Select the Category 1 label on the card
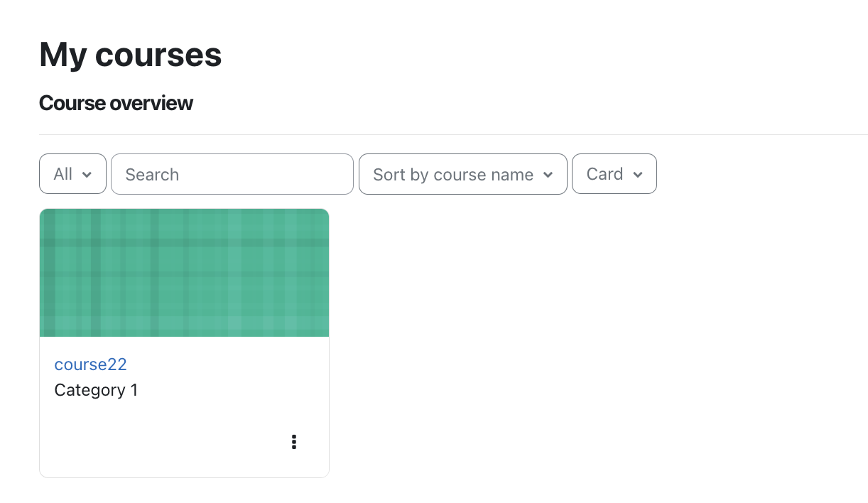The width and height of the screenshot is (868, 503). (96, 390)
